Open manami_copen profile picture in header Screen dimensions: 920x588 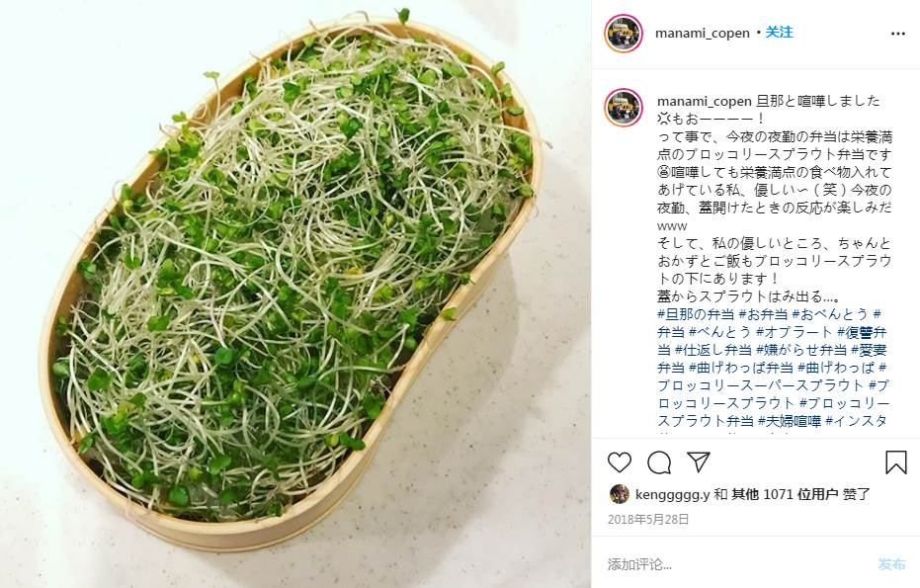624,34
